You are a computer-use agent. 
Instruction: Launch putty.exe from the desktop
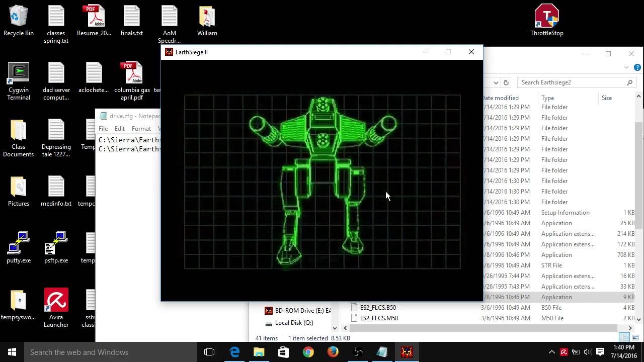click(x=19, y=247)
